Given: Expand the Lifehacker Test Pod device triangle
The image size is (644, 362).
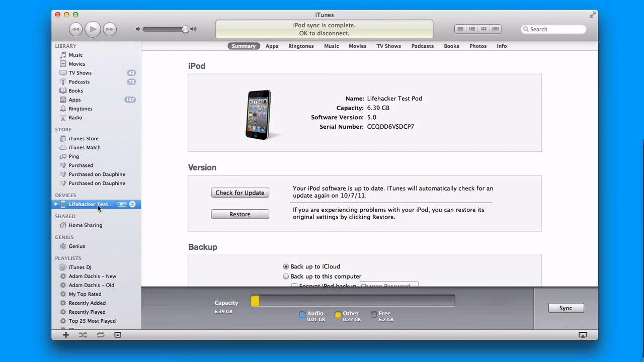Looking at the screenshot, I should pos(56,204).
